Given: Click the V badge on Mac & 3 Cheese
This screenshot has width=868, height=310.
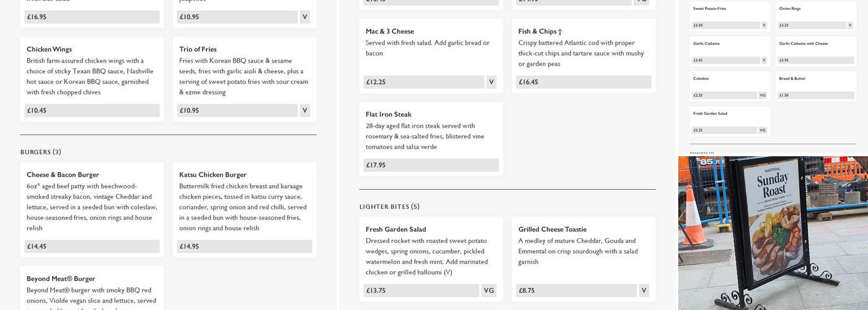Looking at the screenshot, I should click(x=491, y=82).
